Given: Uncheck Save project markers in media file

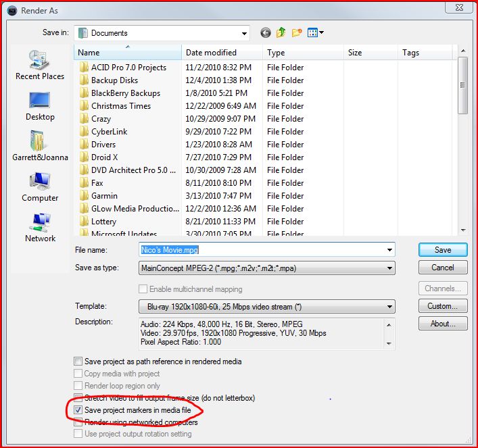Looking at the screenshot, I should [78, 410].
